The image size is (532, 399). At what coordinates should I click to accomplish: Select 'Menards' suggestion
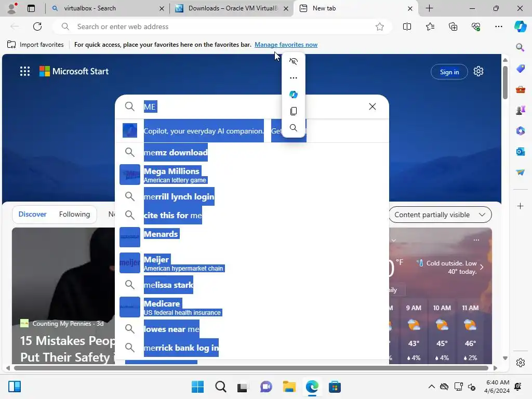tap(252, 237)
